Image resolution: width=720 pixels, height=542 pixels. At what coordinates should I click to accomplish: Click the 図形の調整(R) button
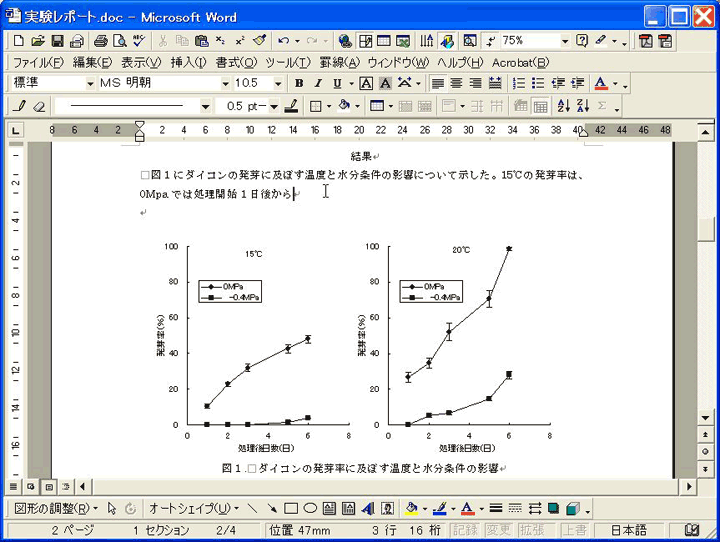pos(55,508)
